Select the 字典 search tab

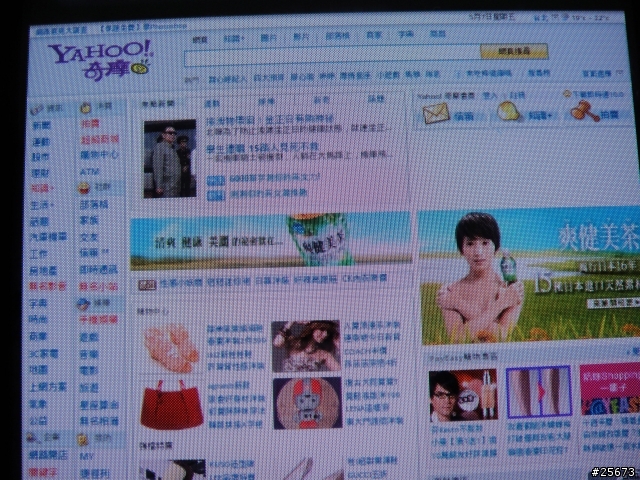click(406, 34)
